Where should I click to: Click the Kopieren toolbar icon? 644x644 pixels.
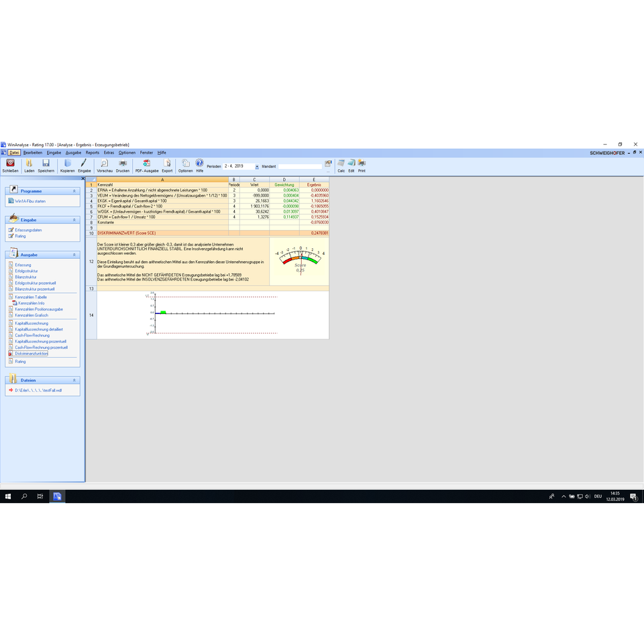tap(67, 163)
